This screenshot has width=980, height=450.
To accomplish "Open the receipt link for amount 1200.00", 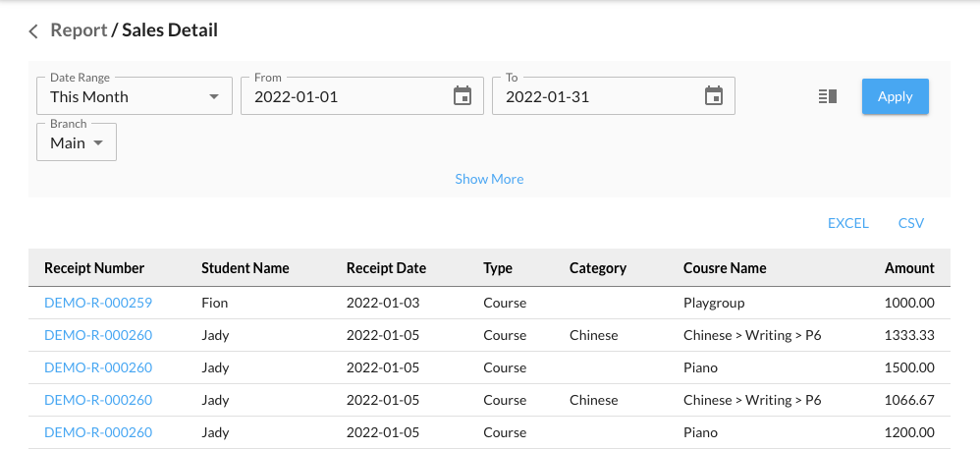I will click(x=98, y=432).
